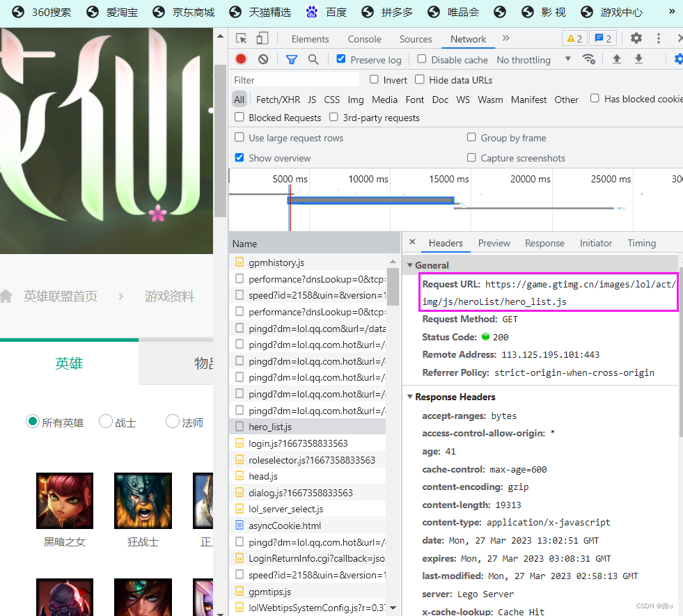
Task: Enable the Disable cache checkbox
Action: click(422, 58)
